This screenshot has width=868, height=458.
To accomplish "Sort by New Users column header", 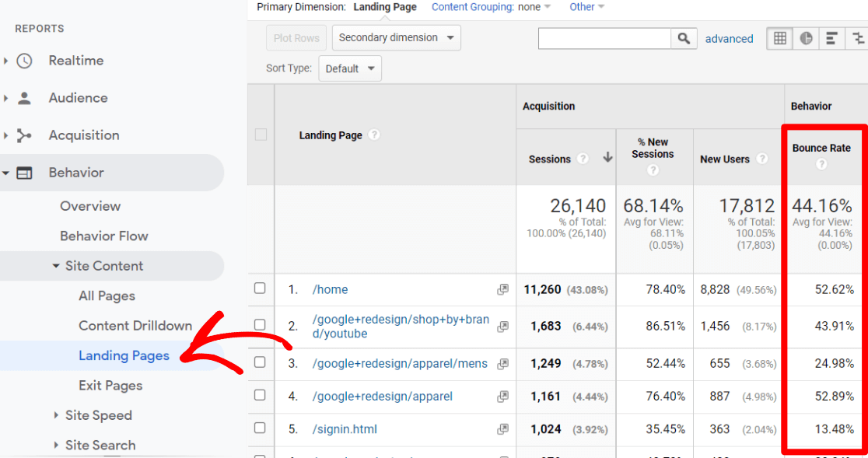I will (725, 159).
